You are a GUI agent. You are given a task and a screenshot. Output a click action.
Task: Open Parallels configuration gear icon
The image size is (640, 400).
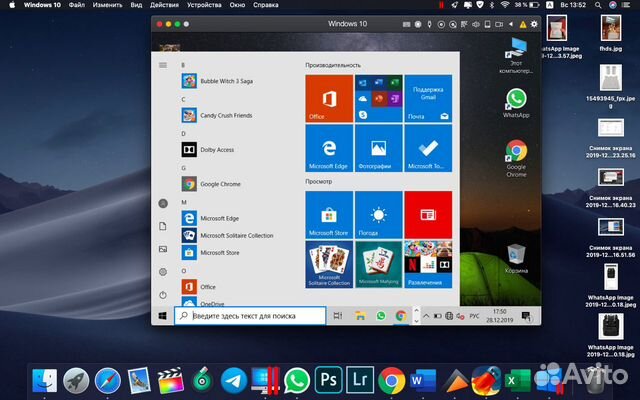pyautogui.click(x=534, y=24)
